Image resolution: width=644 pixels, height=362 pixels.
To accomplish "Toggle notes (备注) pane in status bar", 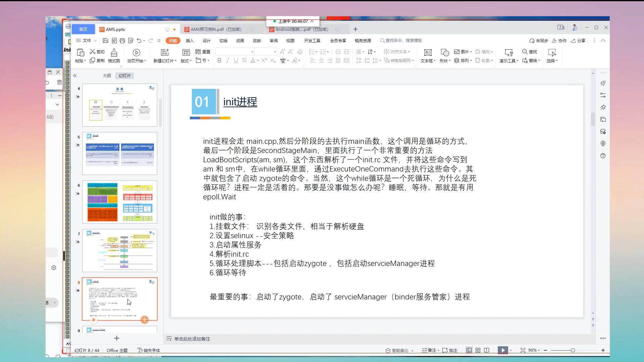I will (x=430, y=350).
